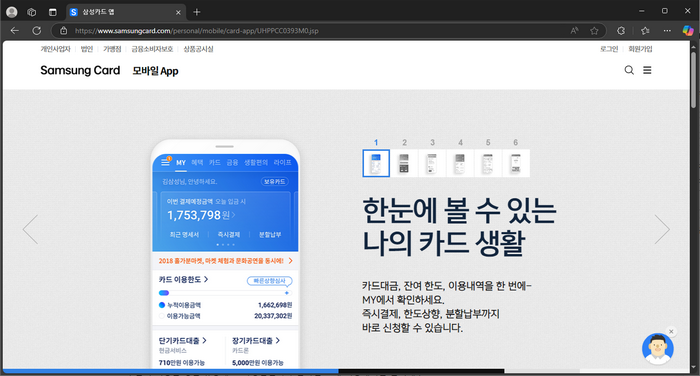Close the chatbot assistant bubble

click(x=671, y=331)
